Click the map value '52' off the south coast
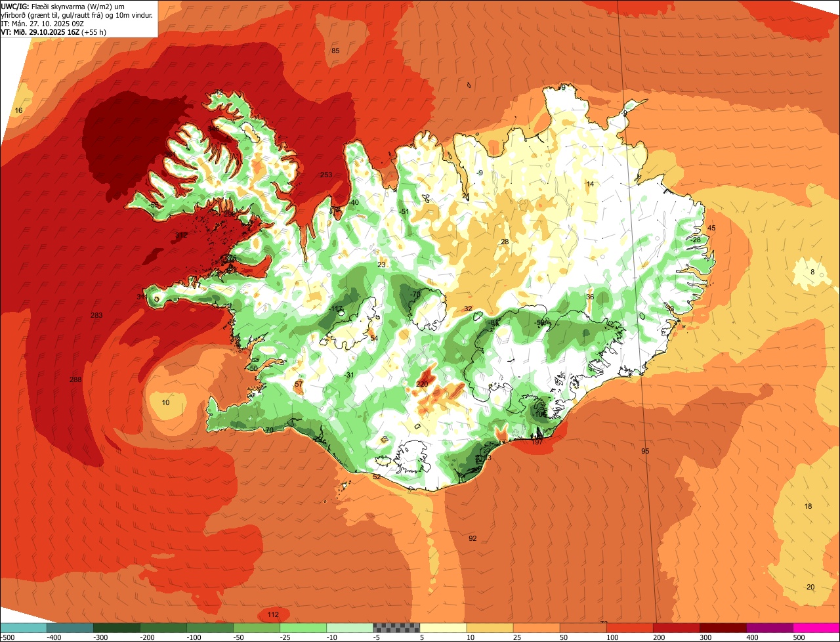 (x=377, y=477)
